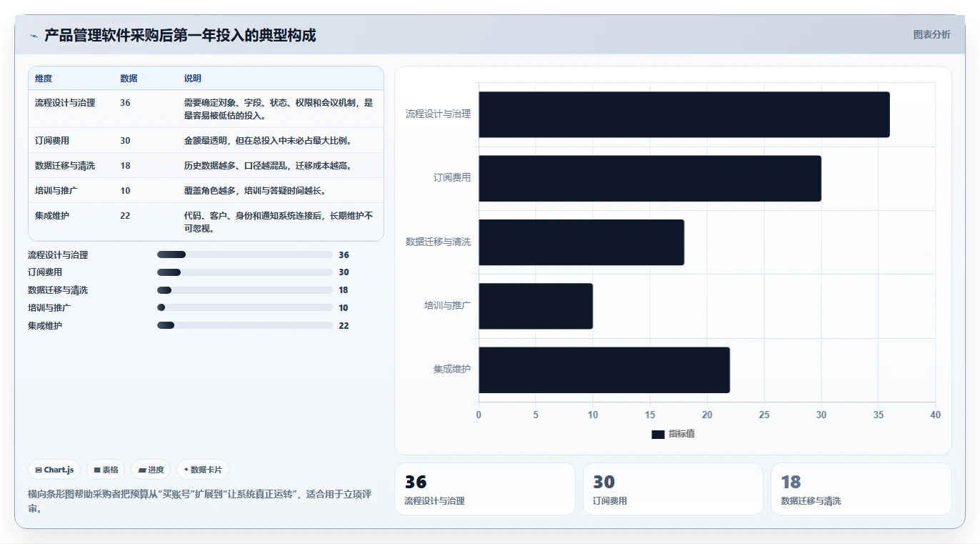
Task: Click the 集成维护 progress bar
Action: tap(245, 325)
